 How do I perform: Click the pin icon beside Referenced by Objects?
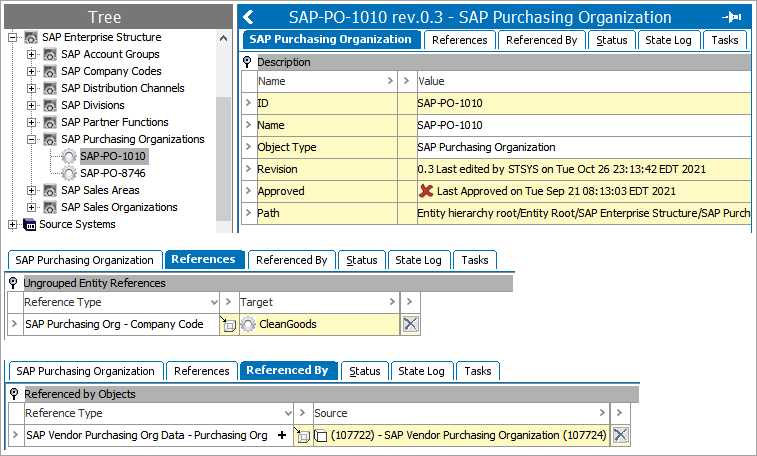click(14, 394)
